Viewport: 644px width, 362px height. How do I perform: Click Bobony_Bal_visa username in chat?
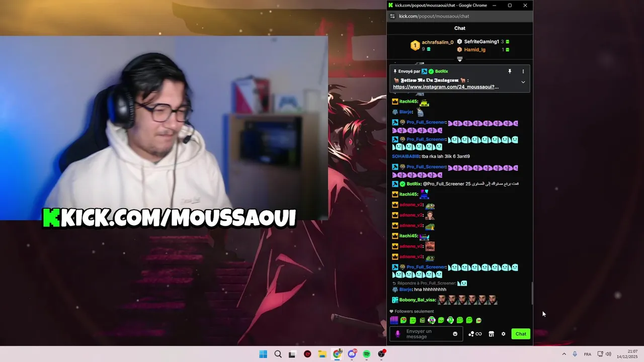coord(417,300)
